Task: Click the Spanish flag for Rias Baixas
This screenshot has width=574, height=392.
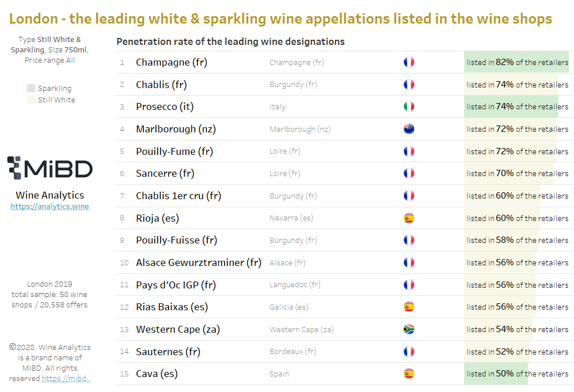Action: click(x=409, y=307)
